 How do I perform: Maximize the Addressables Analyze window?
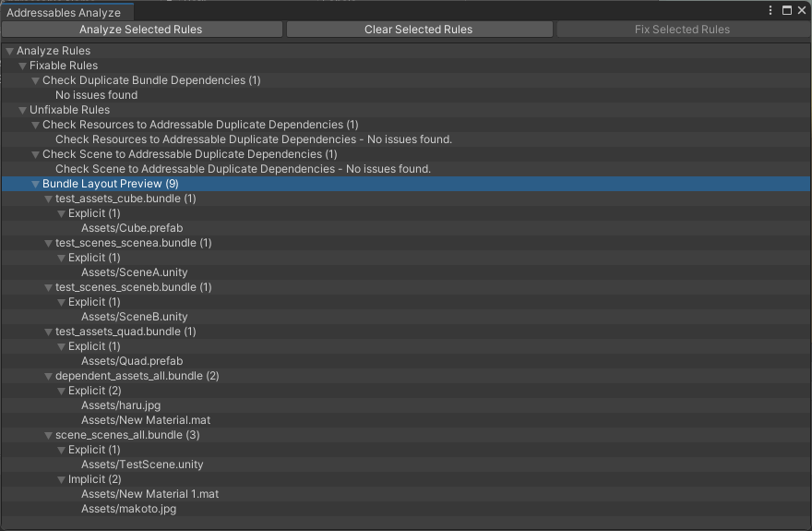click(786, 10)
